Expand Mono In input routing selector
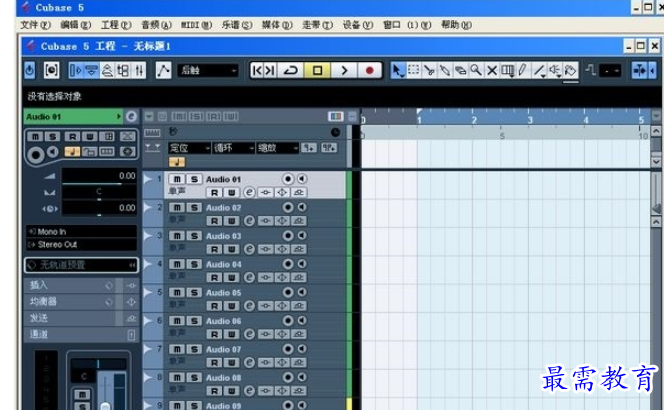 (82, 232)
